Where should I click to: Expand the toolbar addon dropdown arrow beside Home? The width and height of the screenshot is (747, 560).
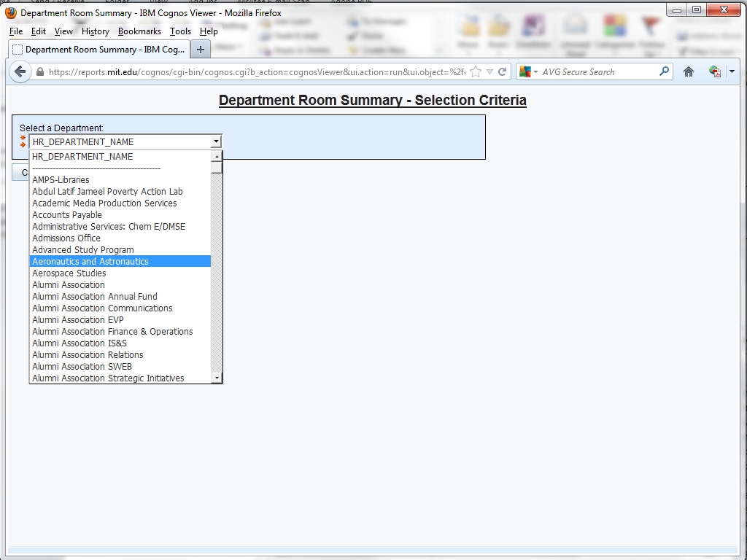732,71
